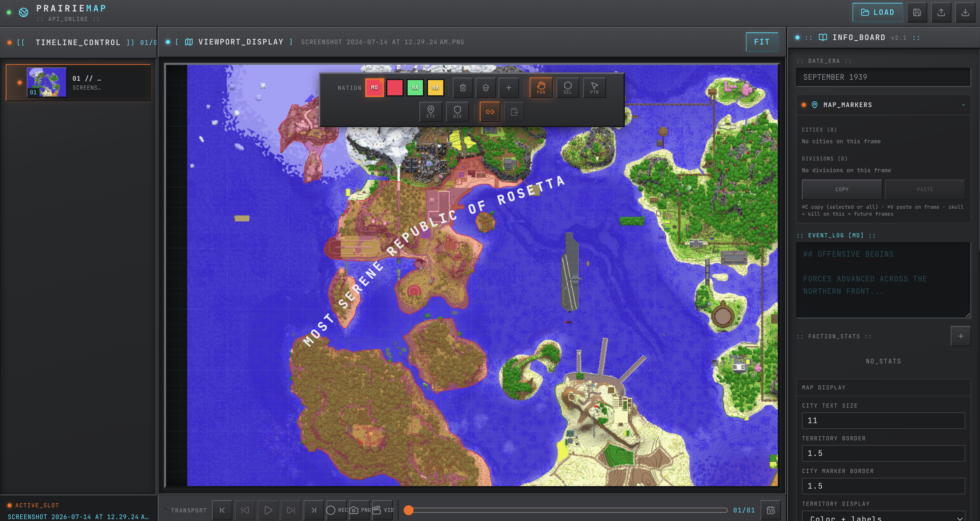Viewport: 980px width, 521px height.
Task: Click the ACTIVE_SLOT screenshot filename
Action: (78, 517)
